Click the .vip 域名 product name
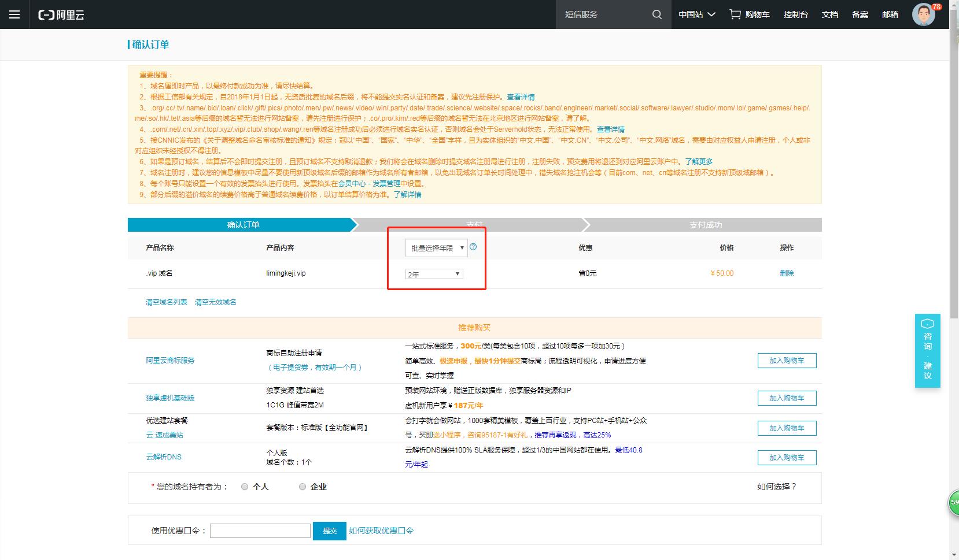 coord(159,273)
